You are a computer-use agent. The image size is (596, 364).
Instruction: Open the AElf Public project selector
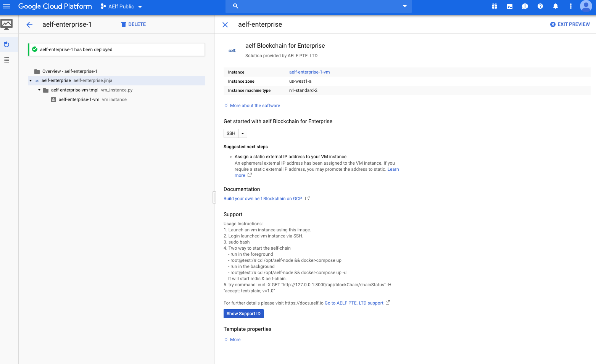(121, 6)
